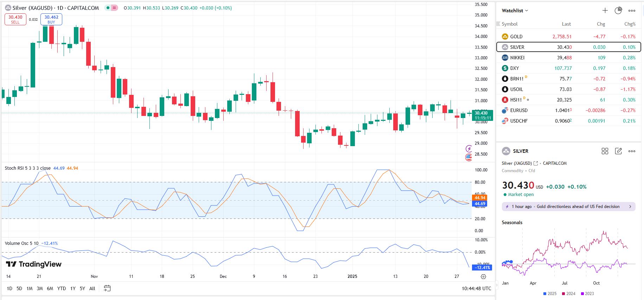Toggle 2025 series in Seasonals legend
Screen dimensions: 644x300
tap(550, 294)
